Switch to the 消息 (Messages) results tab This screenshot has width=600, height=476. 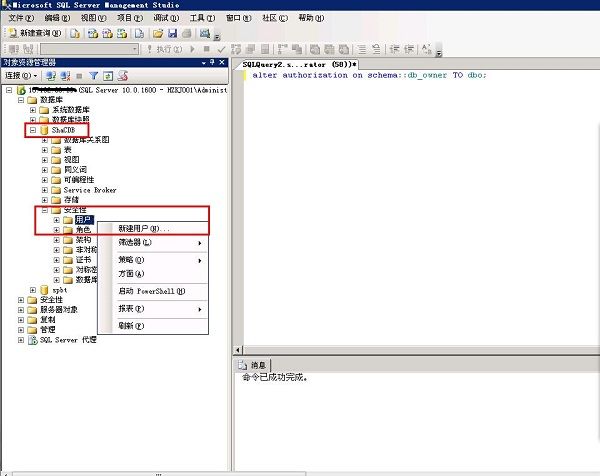[253, 365]
